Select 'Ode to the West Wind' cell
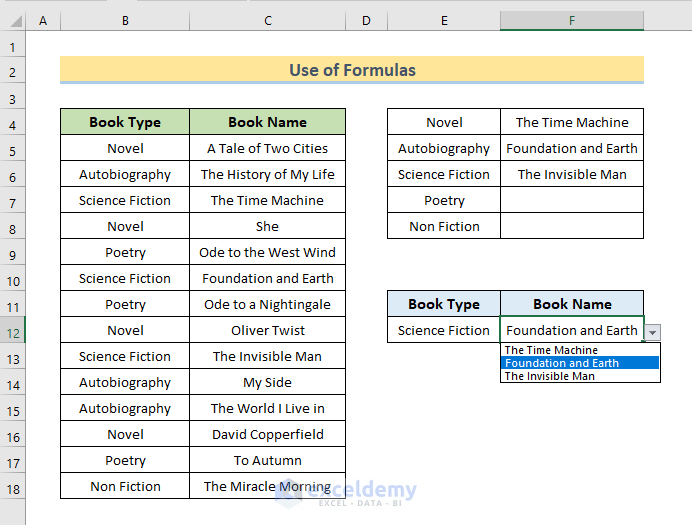Screen dimensions: 692x525 (267, 252)
